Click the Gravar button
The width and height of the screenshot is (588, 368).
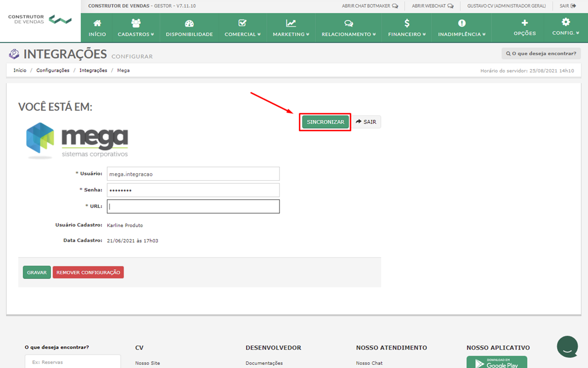click(37, 272)
